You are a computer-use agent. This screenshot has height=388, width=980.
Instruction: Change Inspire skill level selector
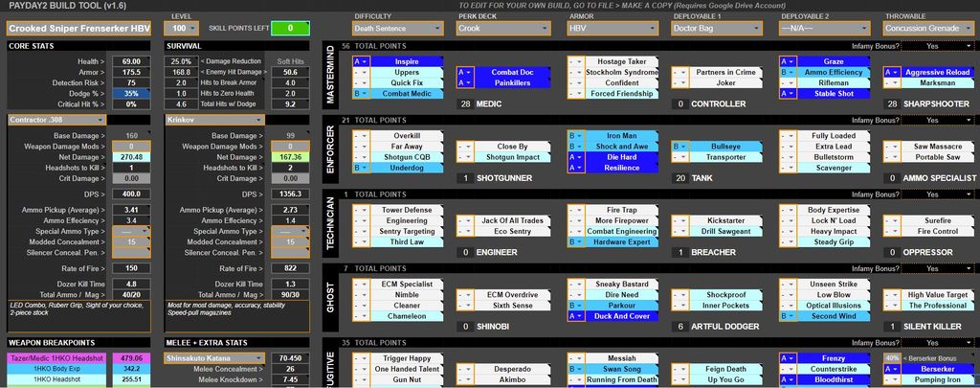361,62
